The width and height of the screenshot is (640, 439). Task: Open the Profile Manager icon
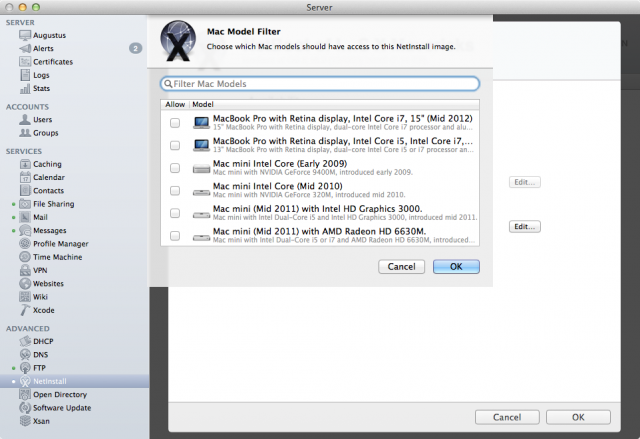click(x=25, y=244)
